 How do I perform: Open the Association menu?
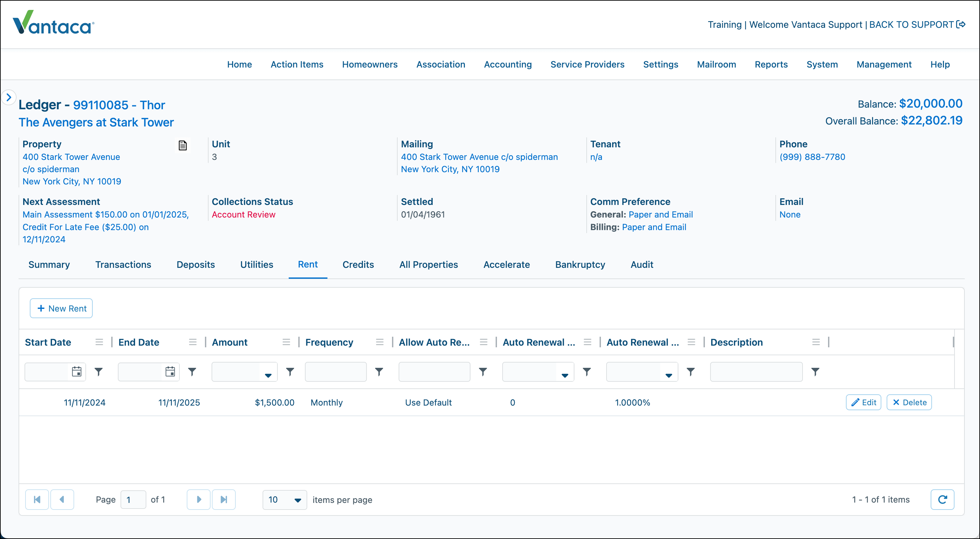click(441, 64)
